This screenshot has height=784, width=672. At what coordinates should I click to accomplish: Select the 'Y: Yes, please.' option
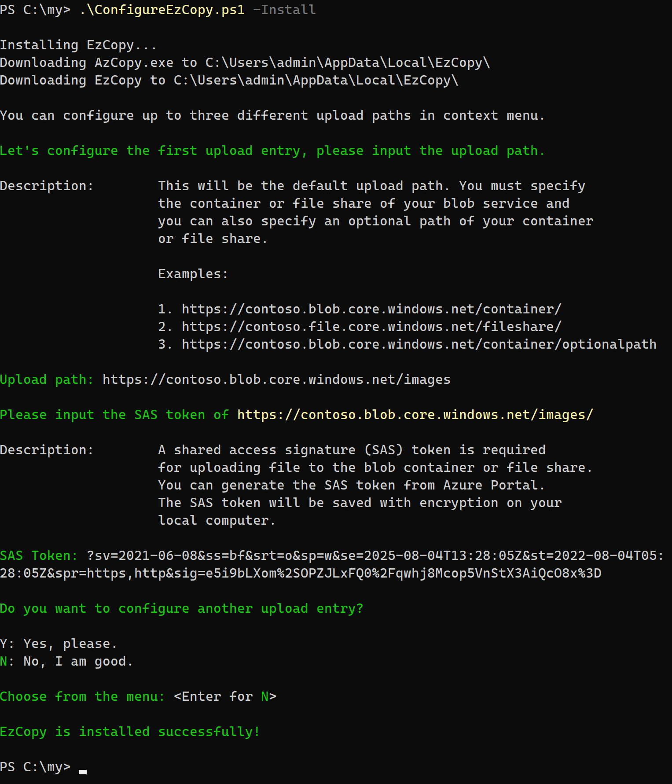click(59, 644)
